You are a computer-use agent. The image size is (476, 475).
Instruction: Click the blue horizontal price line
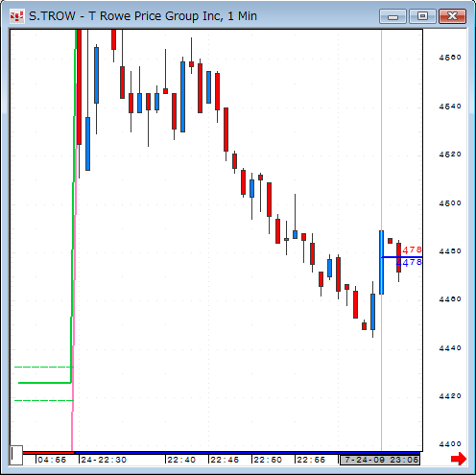[x=402, y=257]
